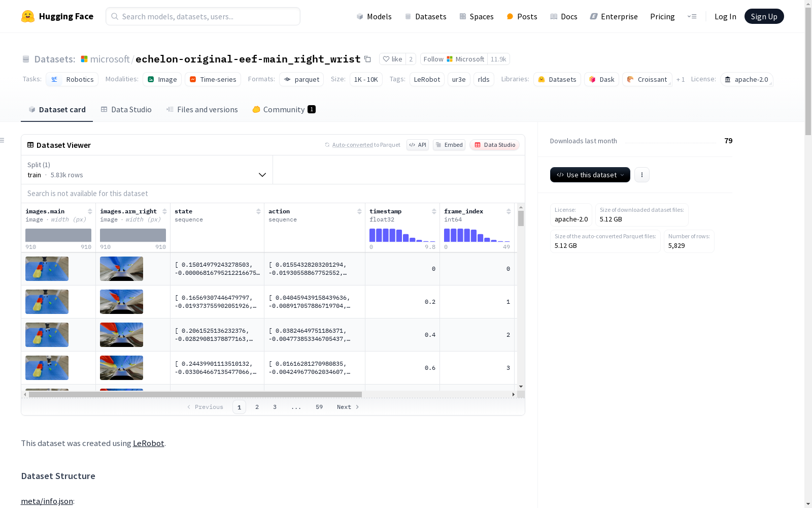
Task: Open the Models menu item
Action: coord(374,16)
